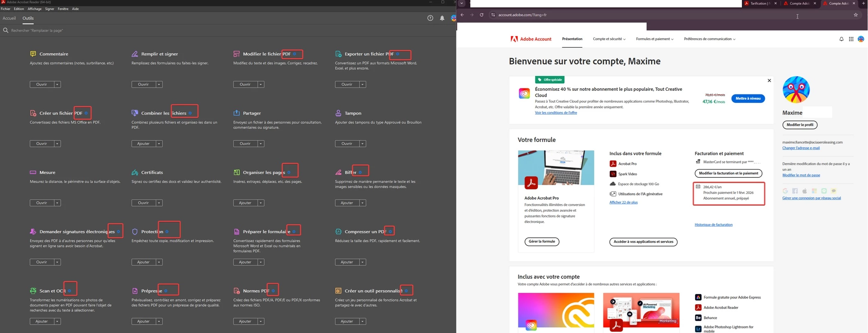The width and height of the screenshot is (868, 333).
Task: Click Modifier le profil button
Action: 800,125
